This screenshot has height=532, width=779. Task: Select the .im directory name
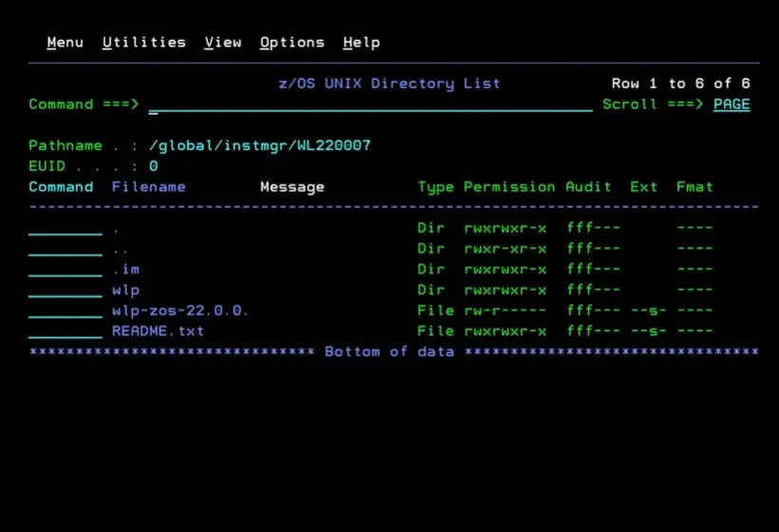pyautogui.click(x=126, y=270)
